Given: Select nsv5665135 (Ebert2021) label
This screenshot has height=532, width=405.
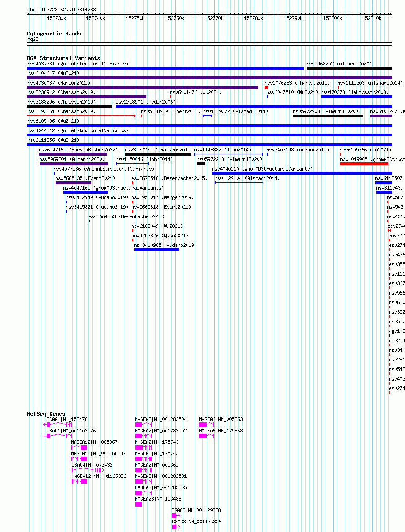Looking at the screenshot, I should coord(85,178).
